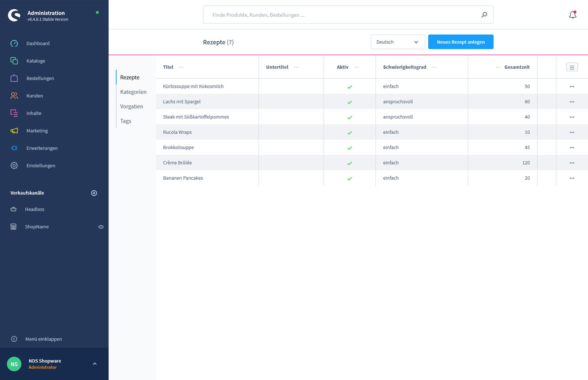This screenshot has width=588, height=380.
Task: Open Aktiv column options dots
Action: (x=357, y=67)
